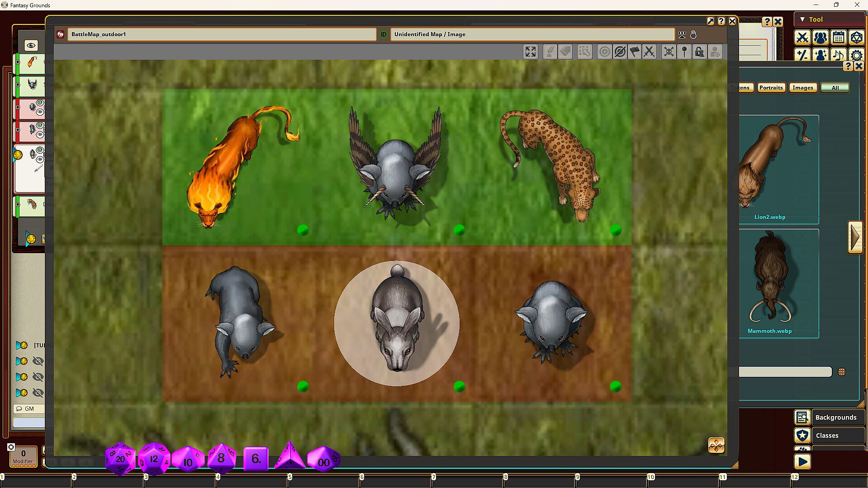Toggle global visibility eye in combat tracker
Screen dimensions: 868x488
[x=31, y=45]
